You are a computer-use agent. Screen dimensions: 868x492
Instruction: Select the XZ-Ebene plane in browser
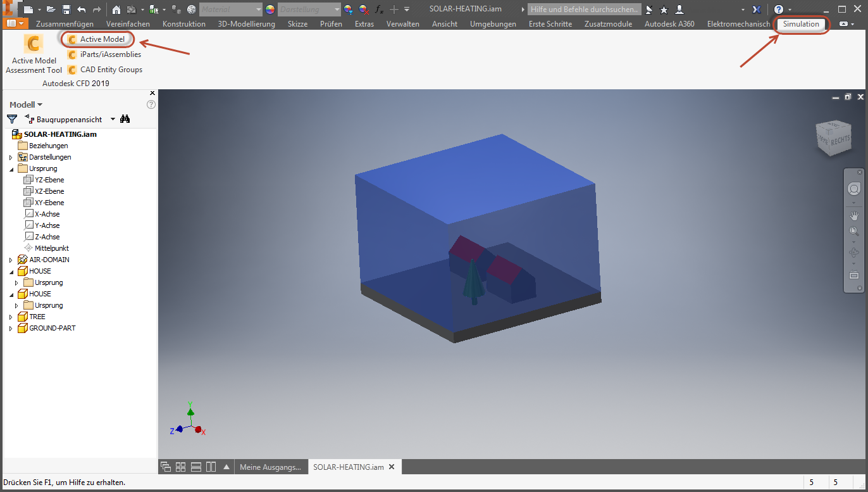44,191
